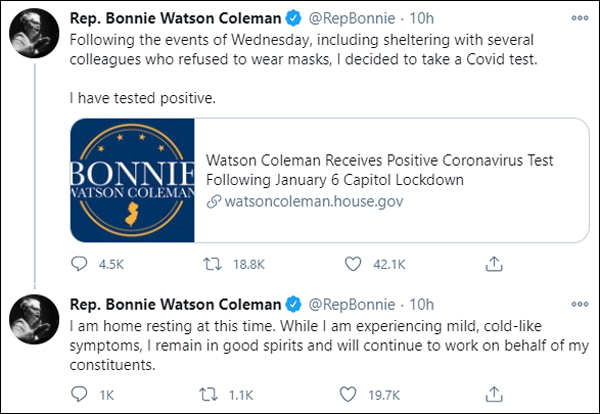Open the second tweet's 10h timestamp

click(x=423, y=303)
